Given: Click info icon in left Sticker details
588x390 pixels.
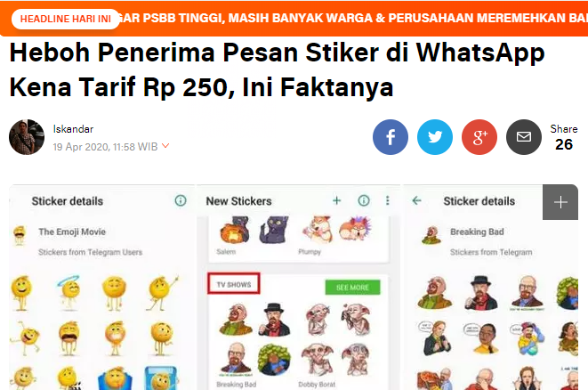Looking at the screenshot, I should click(x=181, y=201).
